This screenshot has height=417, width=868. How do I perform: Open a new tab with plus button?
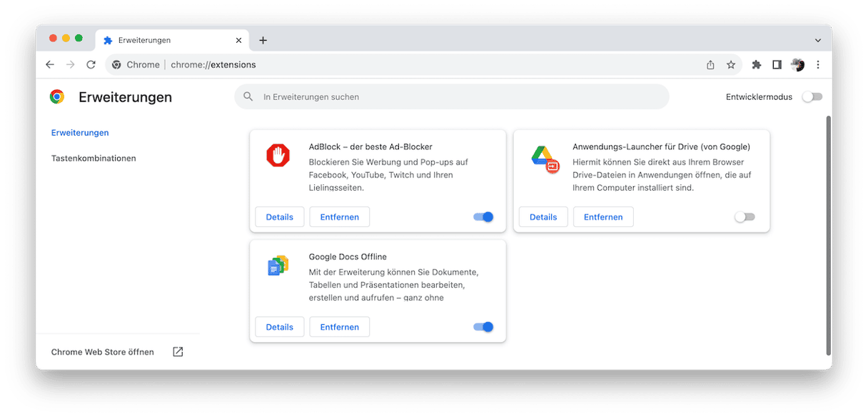tap(263, 41)
